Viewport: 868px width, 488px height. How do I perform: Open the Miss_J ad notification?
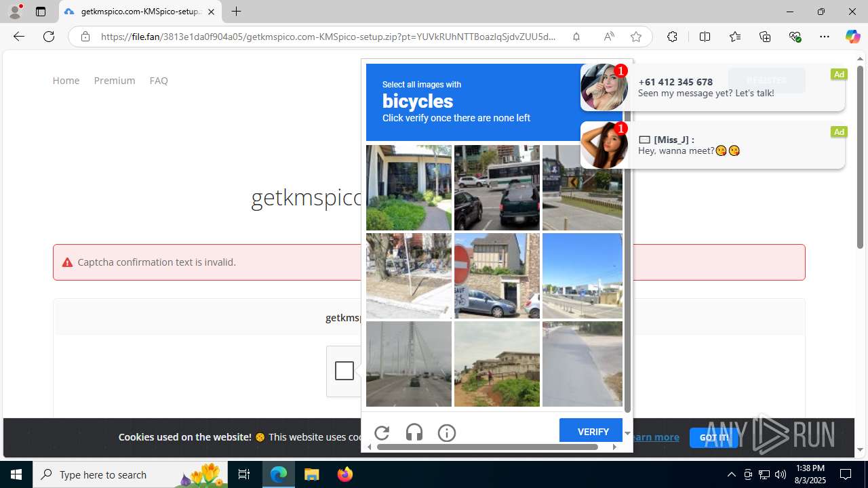(712, 145)
